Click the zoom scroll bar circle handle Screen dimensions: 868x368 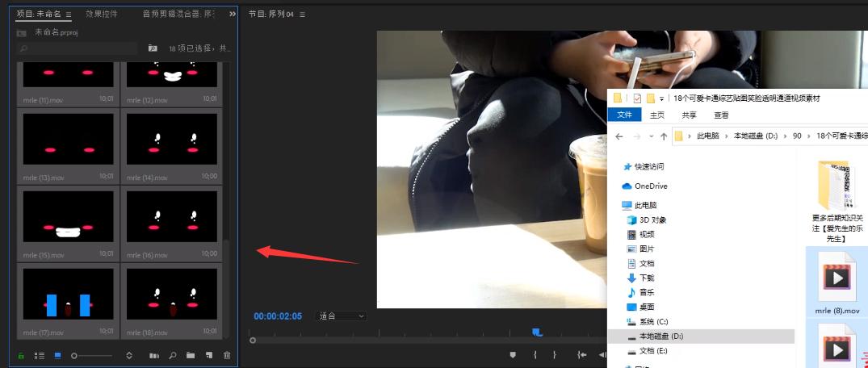click(253, 341)
